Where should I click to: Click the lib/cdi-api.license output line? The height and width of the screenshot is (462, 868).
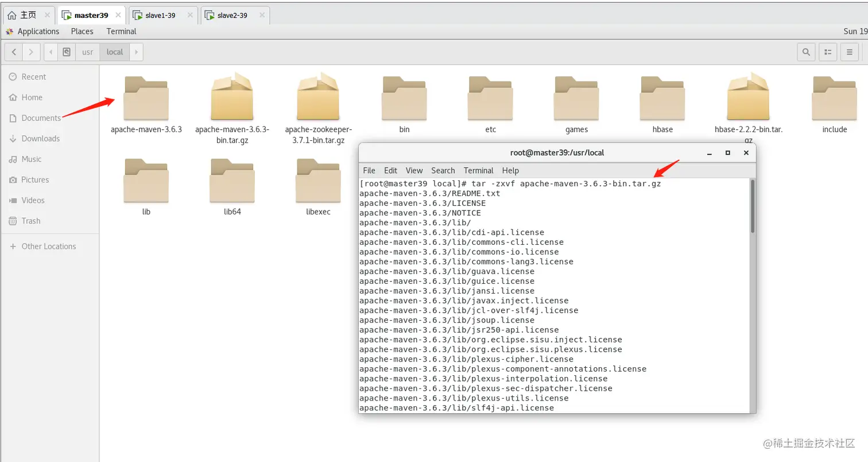click(452, 233)
